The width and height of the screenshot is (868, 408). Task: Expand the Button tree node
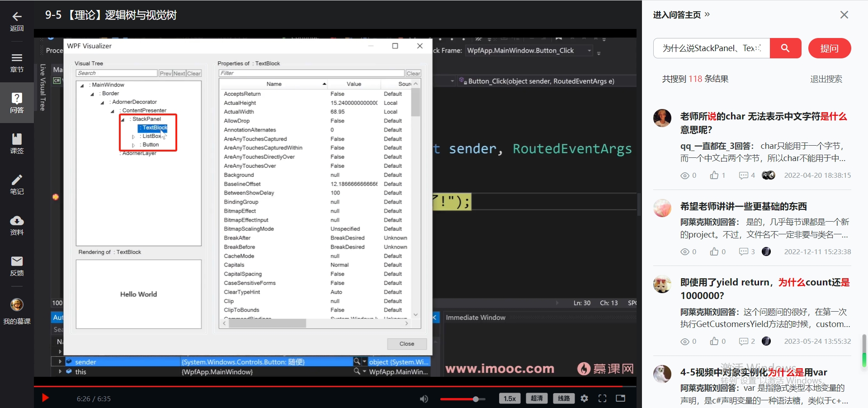click(x=133, y=145)
